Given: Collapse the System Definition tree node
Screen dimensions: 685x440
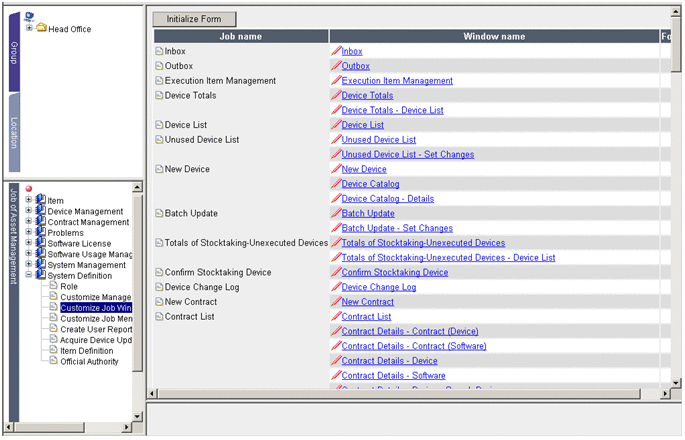Looking at the screenshot, I should click(x=29, y=276).
